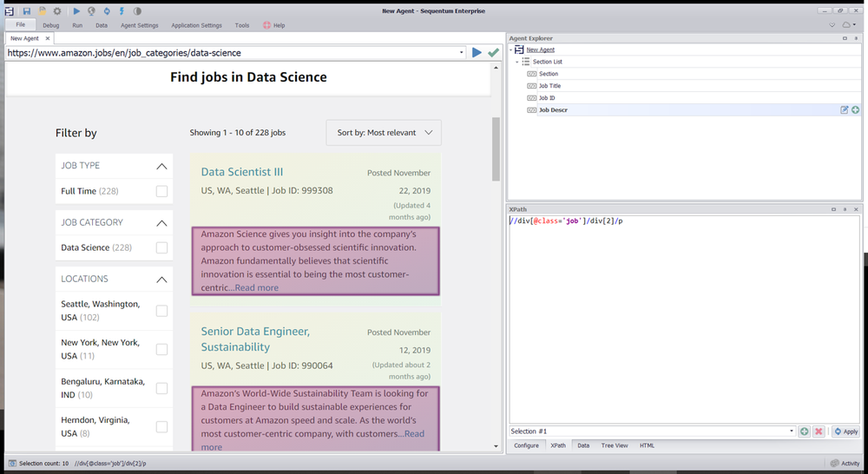Click the Sequentum app logo icon
Screen dimensions: 868x474
pos(10,11)
